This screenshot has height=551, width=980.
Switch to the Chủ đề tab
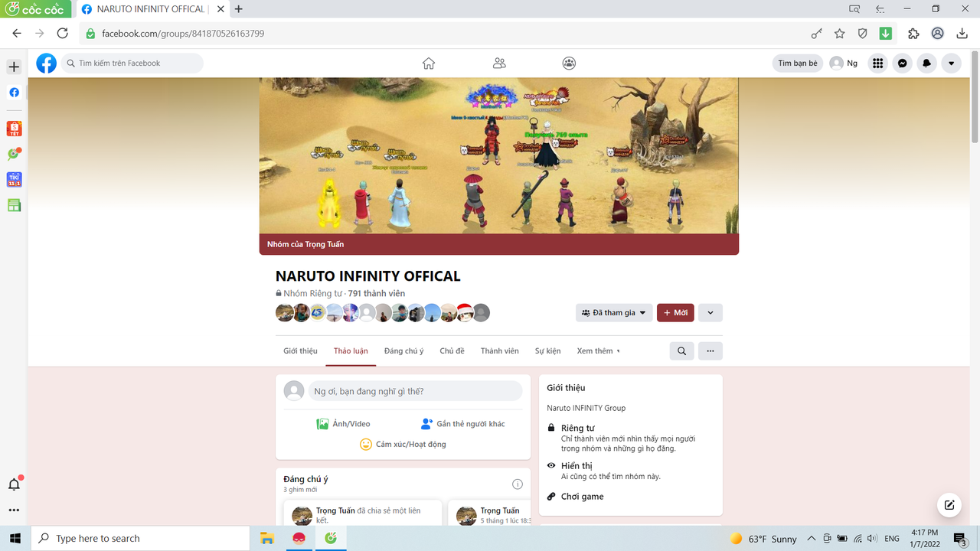pyautogui.click(x=452, y=351)
